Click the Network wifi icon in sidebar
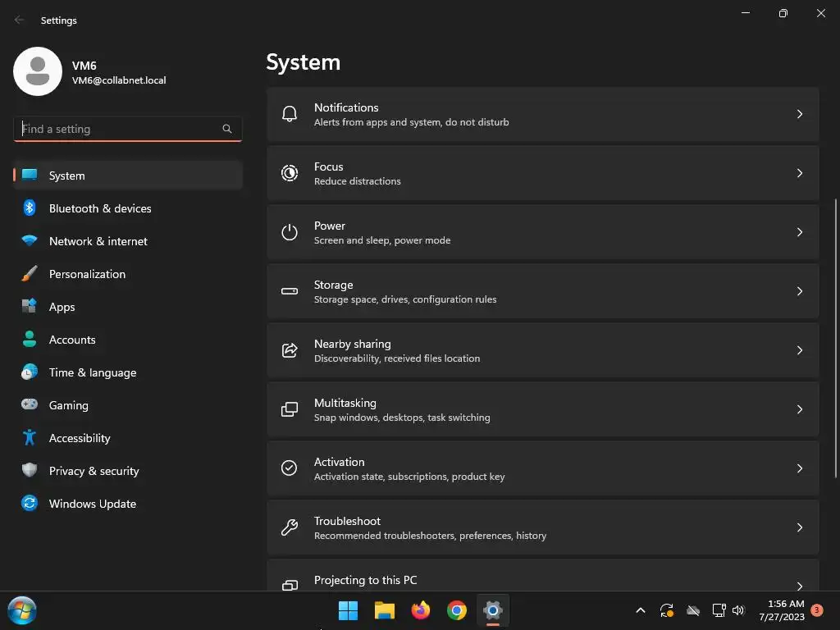Image resolution: width=840 pixels, height=630 pixels. (30, 240)
